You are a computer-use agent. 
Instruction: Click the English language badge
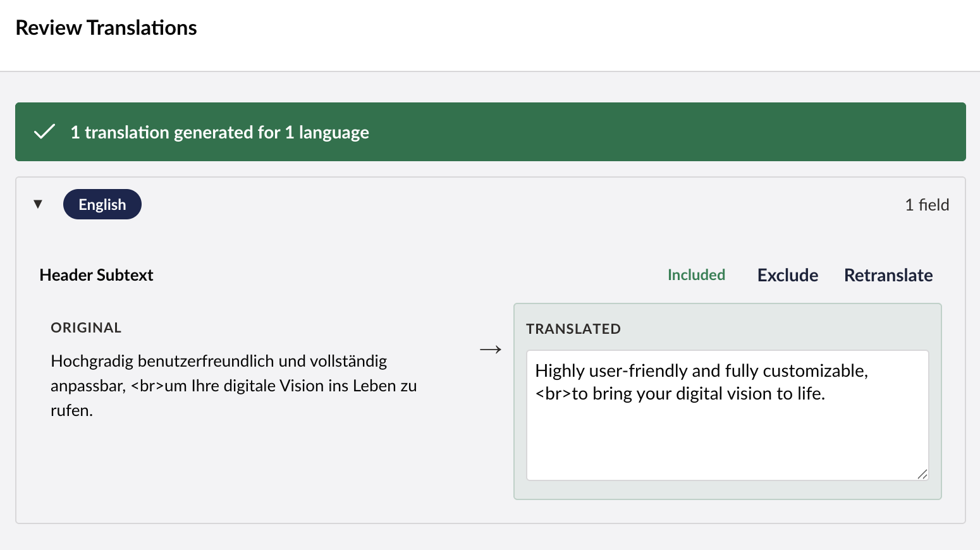[102, 204]
